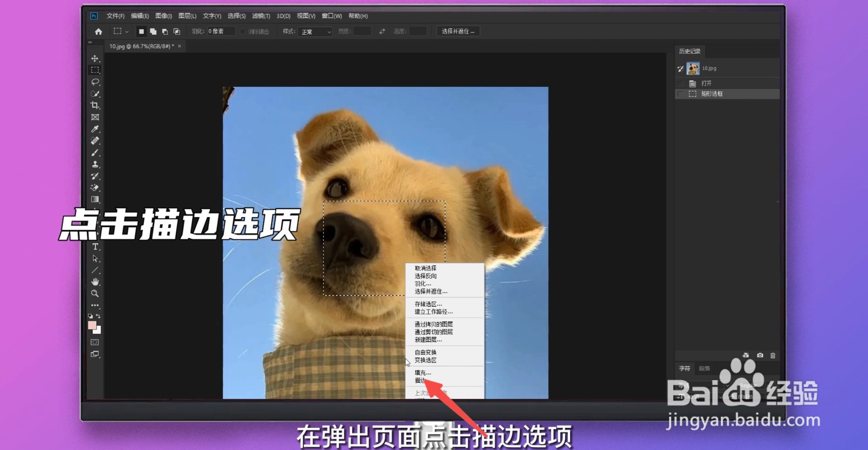Select the History Brush tool

tap(95, 176)
